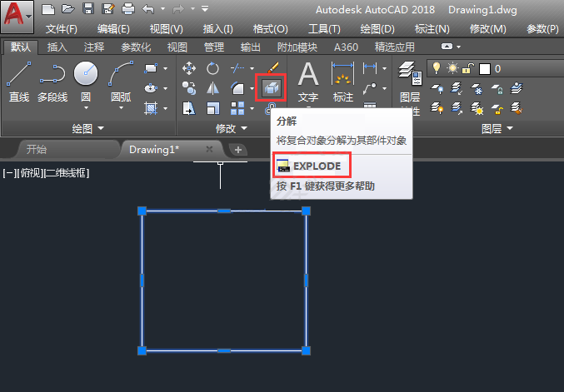Toggle layer 0 on/off lightbulb
The width and height of the screenshot is (564, 392).
pos(437,68)
